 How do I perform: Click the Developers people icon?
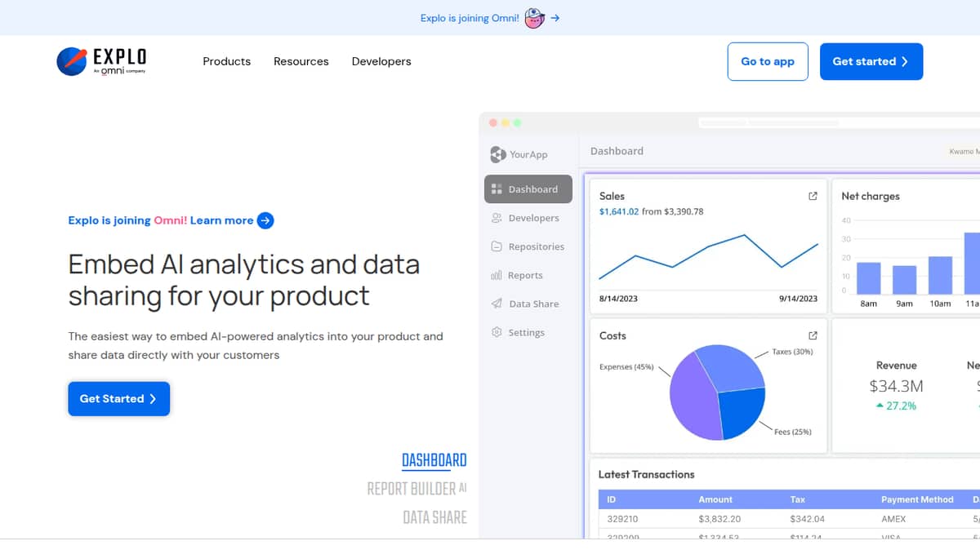point(497,218)
